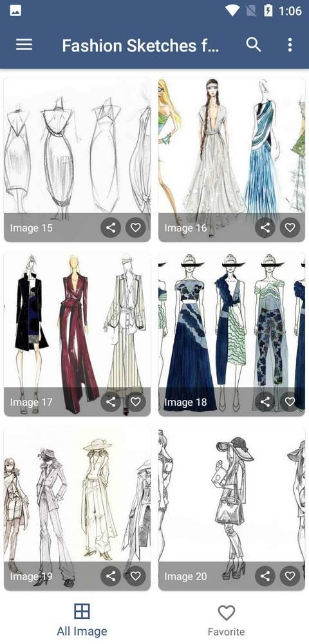Share Image 18 sketch
This screenshot has height=644, width=309.
click(265, 402)
